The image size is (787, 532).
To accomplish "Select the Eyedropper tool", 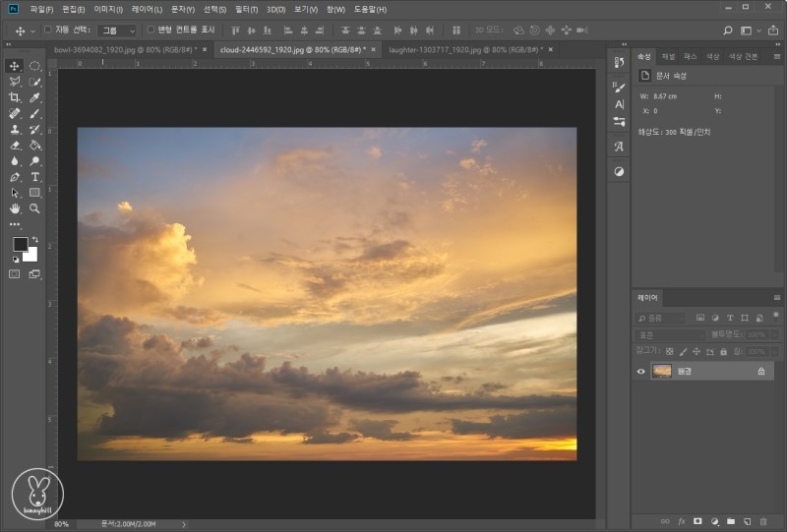I will (x=35, y=97).
